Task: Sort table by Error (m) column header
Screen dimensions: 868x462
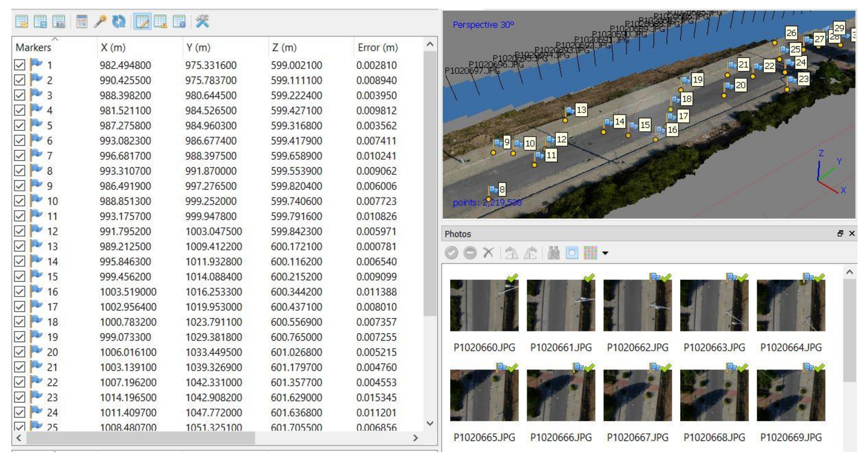Action: point(377,47)
